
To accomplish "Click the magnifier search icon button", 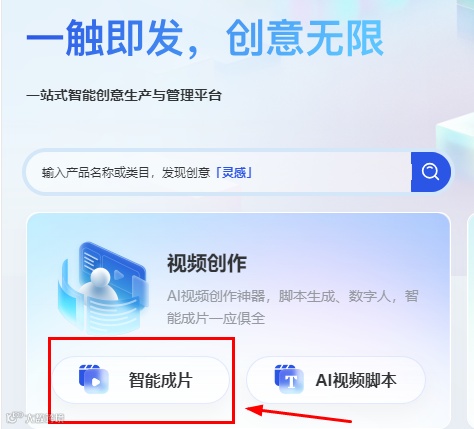I will (x=431, y=172).
